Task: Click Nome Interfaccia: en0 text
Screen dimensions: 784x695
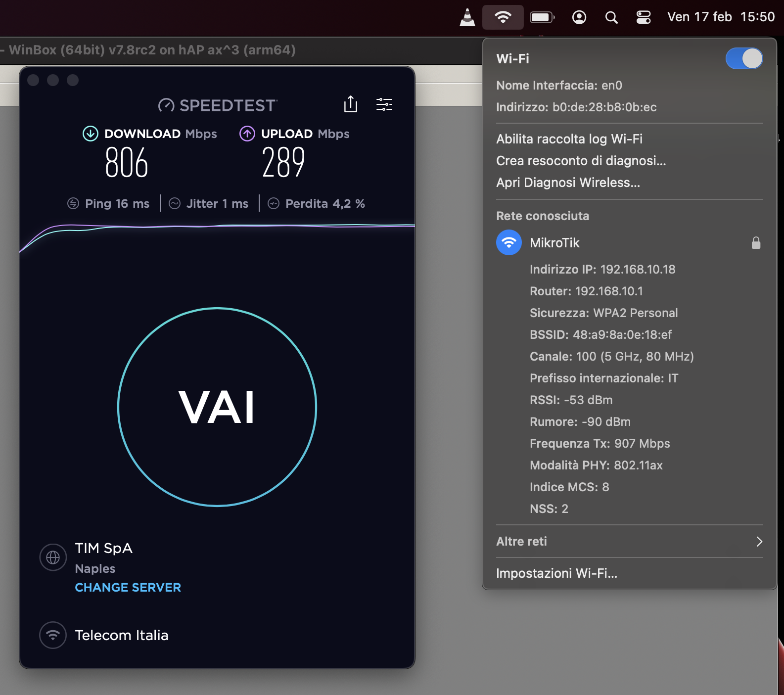Action: coord(559,86)
